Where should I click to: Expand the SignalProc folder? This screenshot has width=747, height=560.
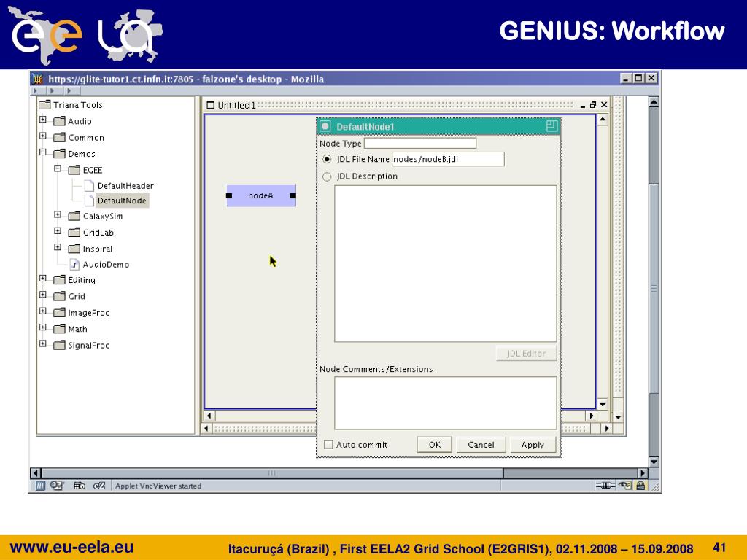coord(43,344)
